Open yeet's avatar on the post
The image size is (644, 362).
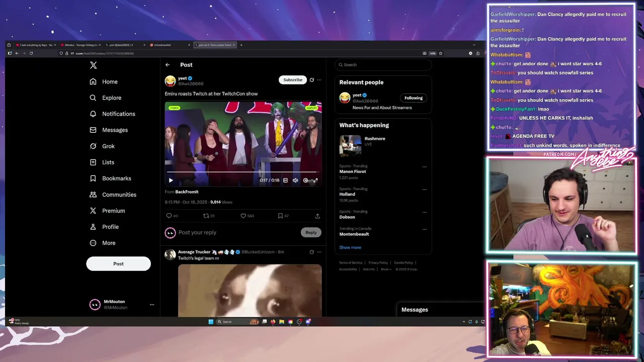[170, 80]
